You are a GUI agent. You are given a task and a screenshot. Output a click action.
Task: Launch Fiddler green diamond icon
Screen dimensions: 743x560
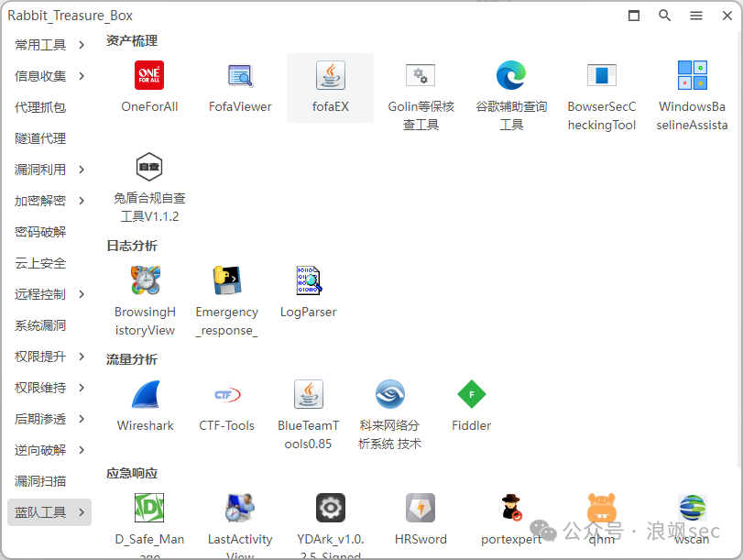(472, 394)
